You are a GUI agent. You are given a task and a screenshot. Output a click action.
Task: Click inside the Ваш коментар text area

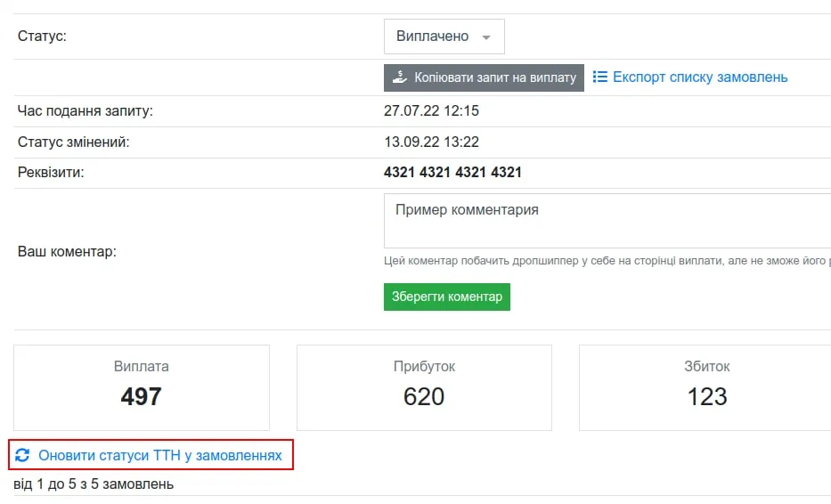[607, 221]
